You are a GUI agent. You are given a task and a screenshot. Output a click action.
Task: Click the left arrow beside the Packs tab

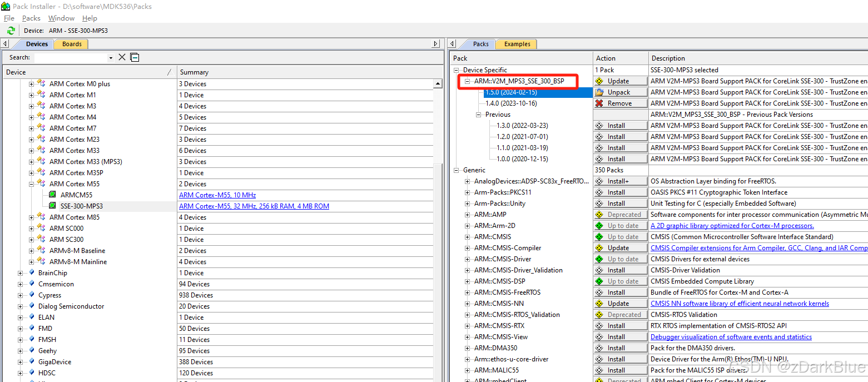(452, 44)
